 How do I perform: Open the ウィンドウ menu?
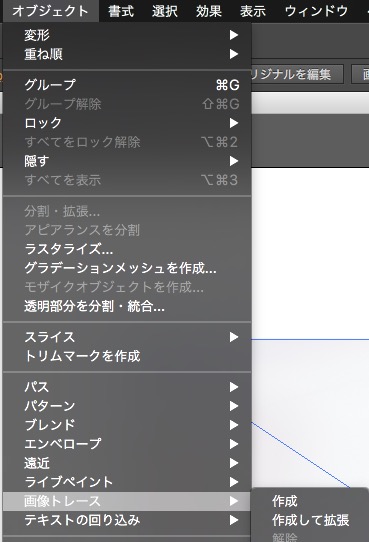coord(316,11)
